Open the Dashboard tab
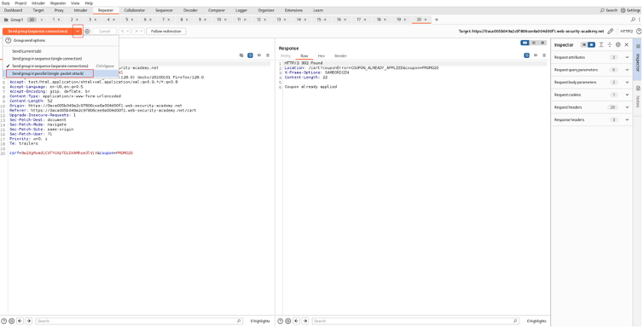Image resolution: width=644 pixels, height=328 pixels. click(x=13, y=10)
